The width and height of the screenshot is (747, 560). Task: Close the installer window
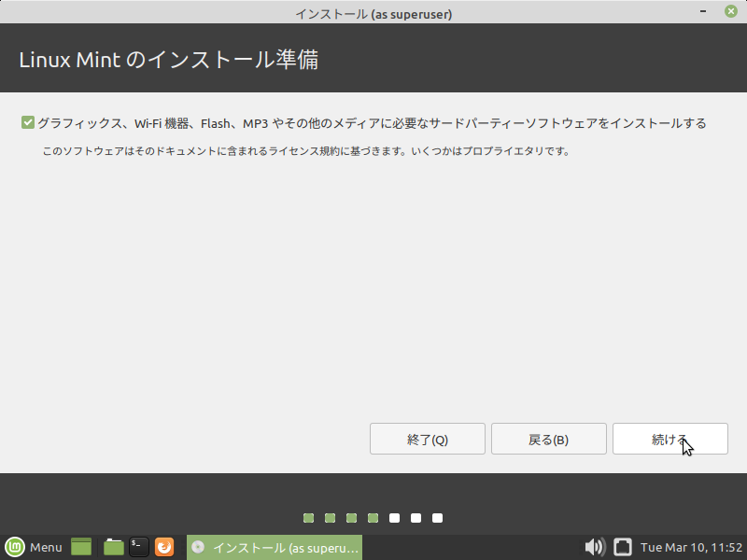pyautogui.click(x=731, y=11)
